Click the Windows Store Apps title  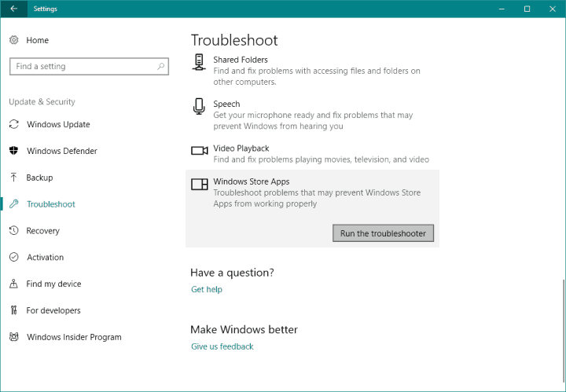tap(252, 181)
